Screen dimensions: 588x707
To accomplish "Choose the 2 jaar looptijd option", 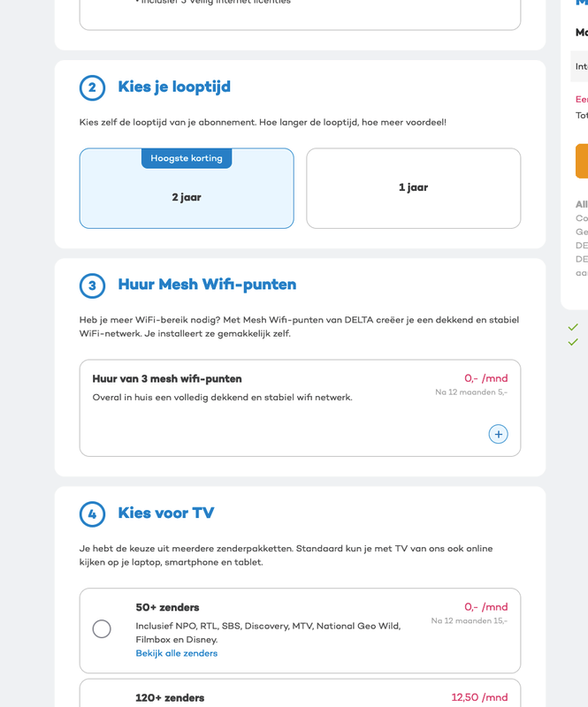I will point(187,197).
